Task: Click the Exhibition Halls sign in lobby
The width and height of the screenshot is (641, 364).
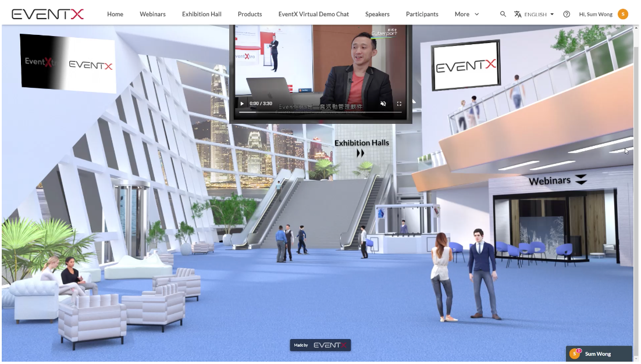Action: (362, 143)
